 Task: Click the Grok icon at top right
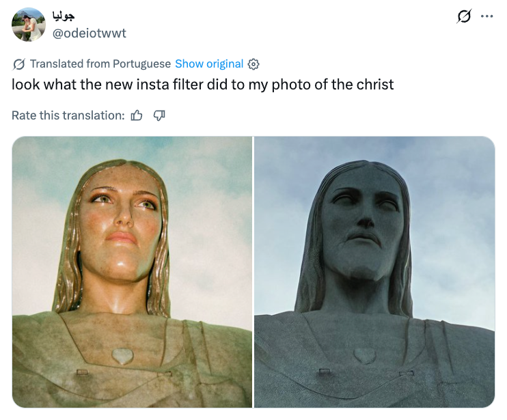pos(464,18)
